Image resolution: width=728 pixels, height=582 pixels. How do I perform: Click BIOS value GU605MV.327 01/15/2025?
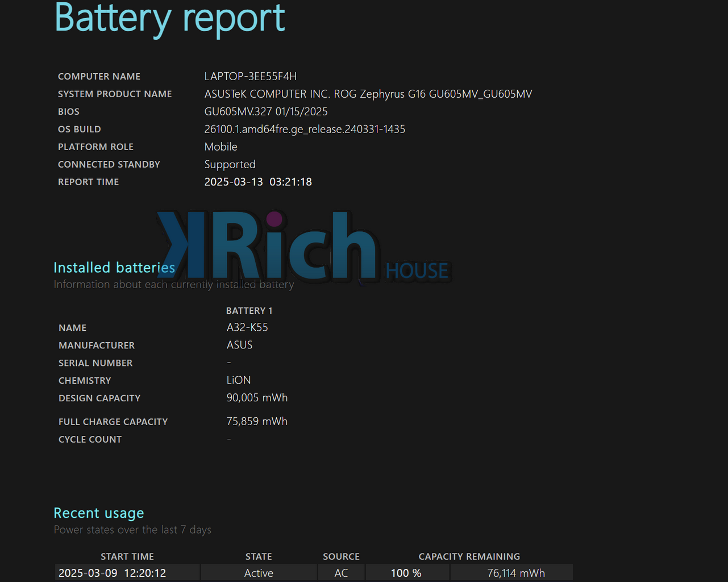266,111
